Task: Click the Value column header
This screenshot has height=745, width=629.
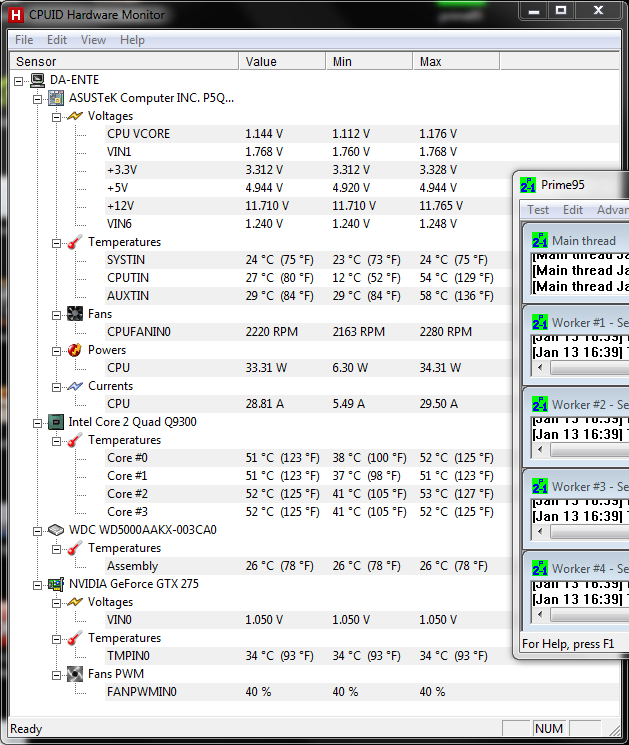Action: click(x=282, y=61)
